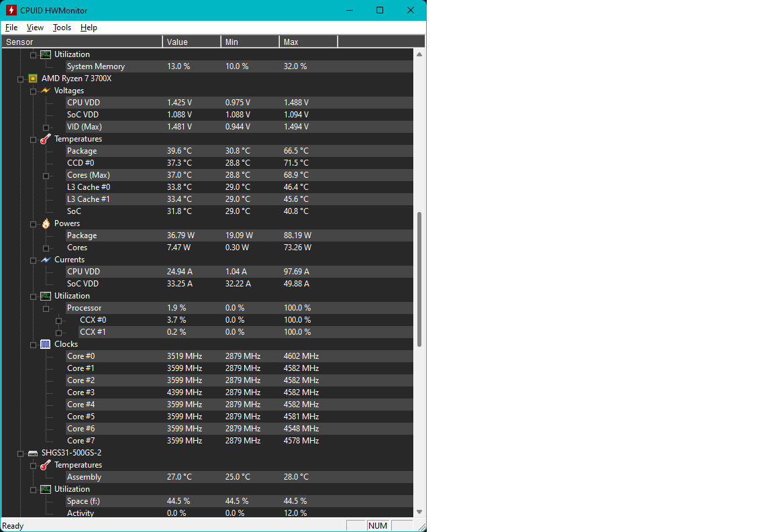Image resolution: width=773 pixels, height=532 pixels.
Task: Click the 97.69 A max value
Action: [x=297, y=272]
